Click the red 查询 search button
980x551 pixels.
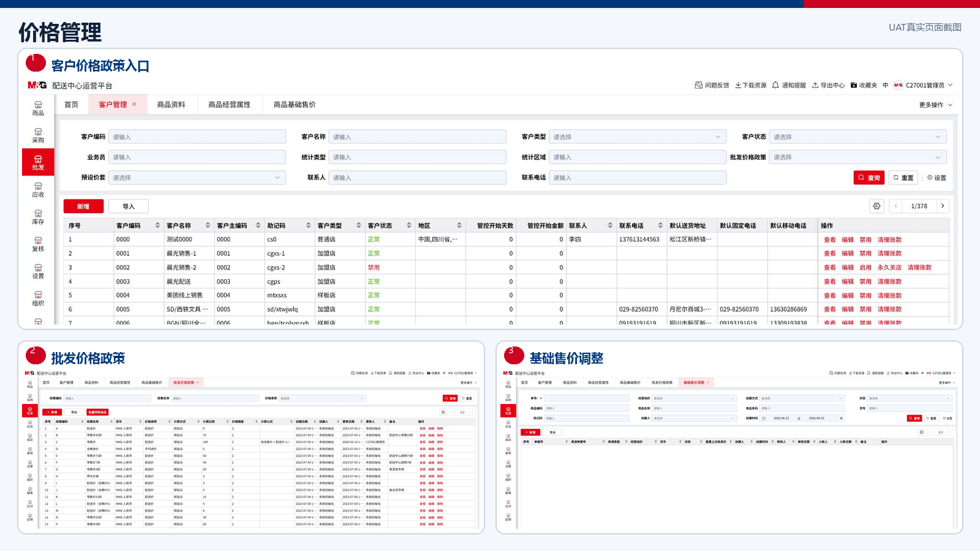869,178
